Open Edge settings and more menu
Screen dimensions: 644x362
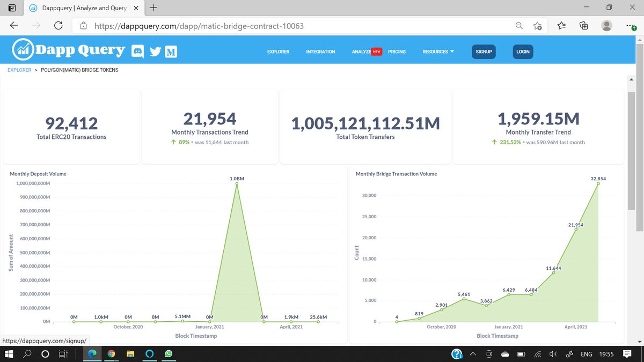(x=631, y=26)
